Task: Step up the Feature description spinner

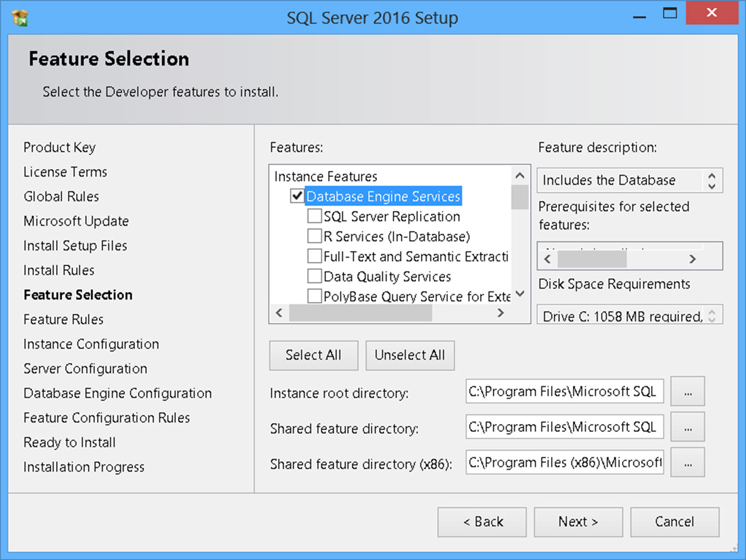Action: [711, 176]
